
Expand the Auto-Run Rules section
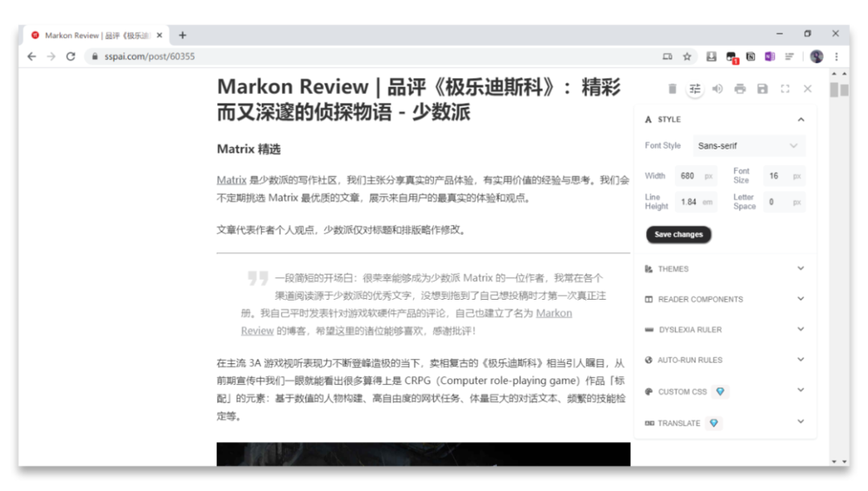pyautogui.click(x=801, y=360)
